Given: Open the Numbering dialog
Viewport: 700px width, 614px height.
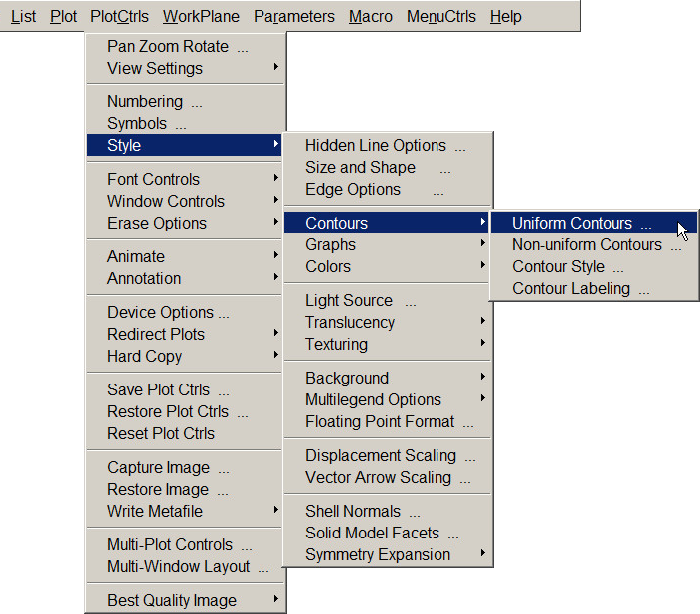Looking at the screenshot, I should point(145,102).
